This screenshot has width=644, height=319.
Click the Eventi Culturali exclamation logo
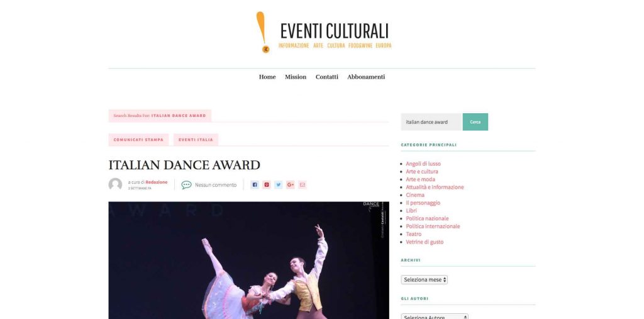262,32
